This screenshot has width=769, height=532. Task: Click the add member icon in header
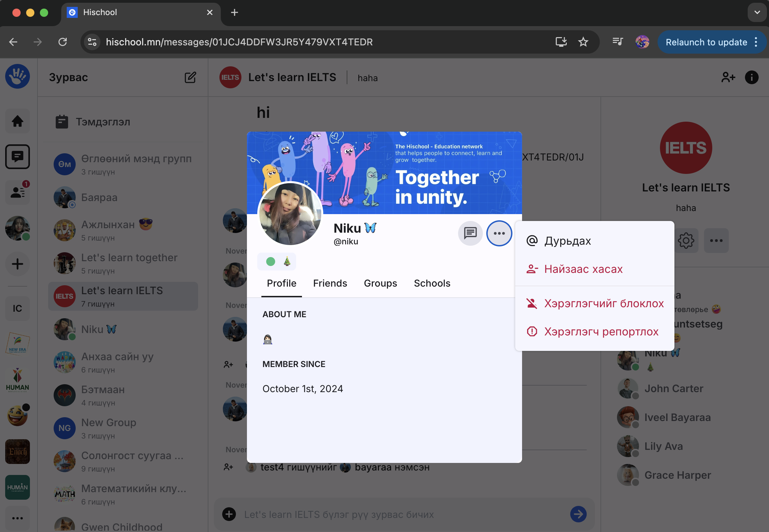pyautogui.click(x=728, y=77)
